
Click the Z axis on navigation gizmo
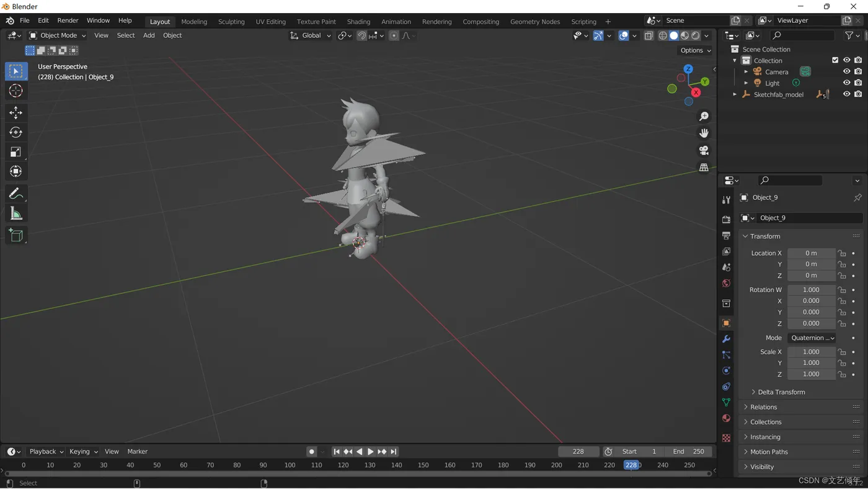pos(688,69)
